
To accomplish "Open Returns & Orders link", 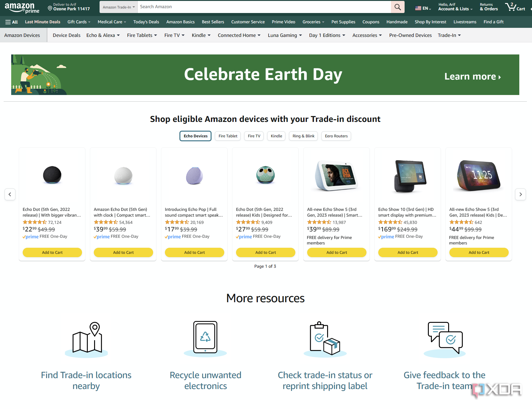I will tap(489, 7).
